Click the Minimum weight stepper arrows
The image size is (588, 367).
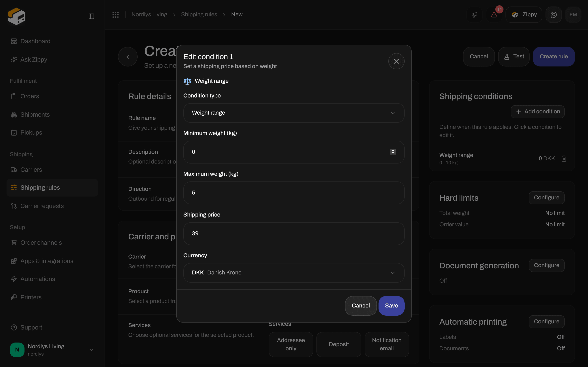pos(393,152)
